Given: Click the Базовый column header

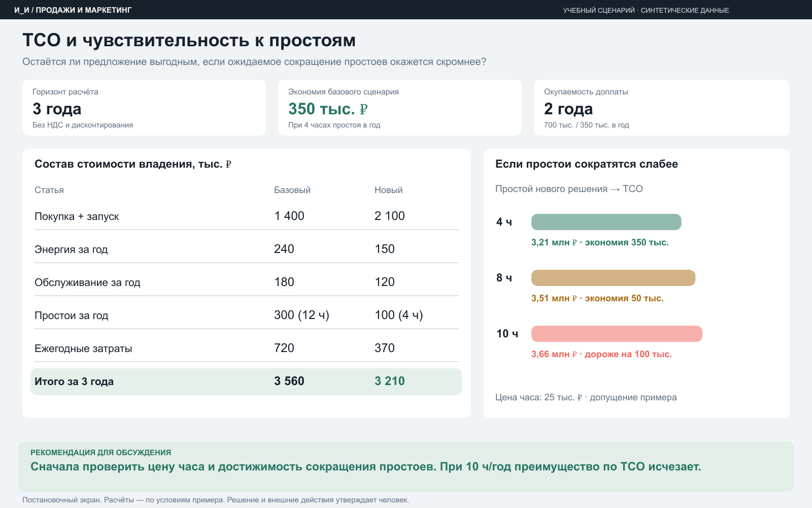Looking at the screenshot, I should click(292, 190).
